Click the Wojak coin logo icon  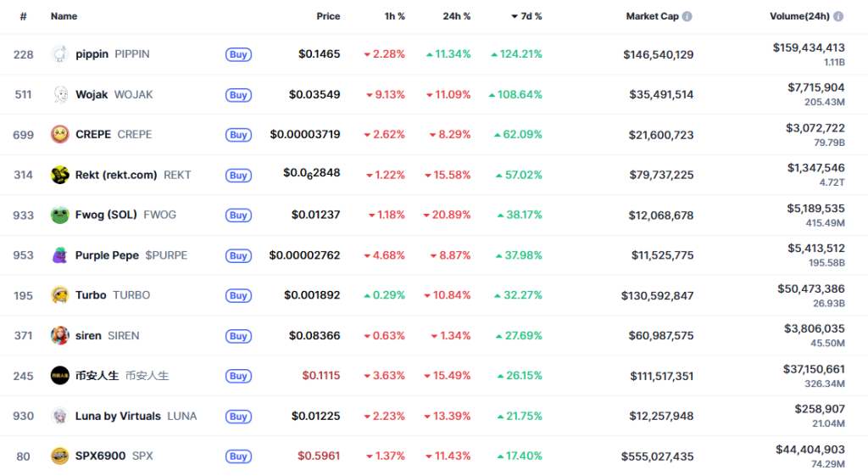pos(59,94)
